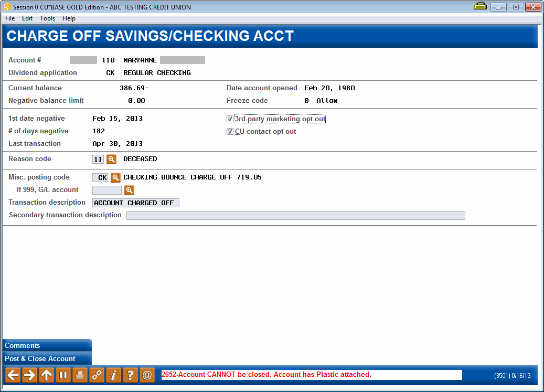Click the pause session icon
Viewport: 544px width, 392px height.
pyautogui.click(x=63, y=375)
